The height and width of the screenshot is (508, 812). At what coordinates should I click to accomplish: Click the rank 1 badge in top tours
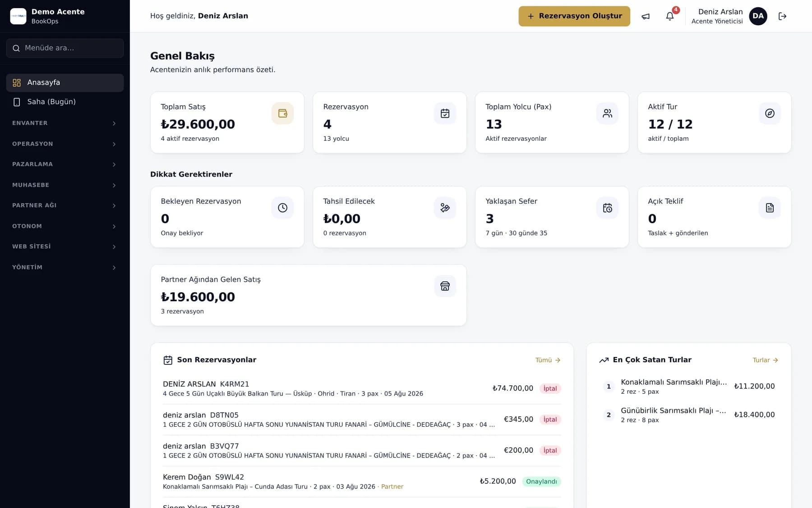(609, 387)
